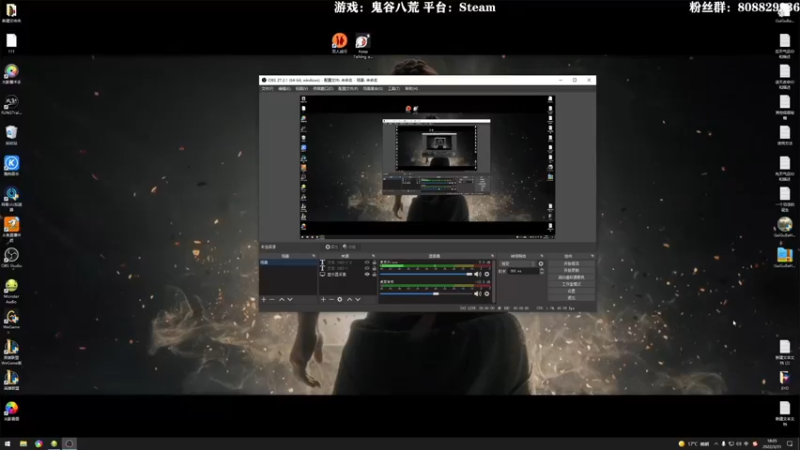Click Properties button above Scenes panel
This screenshot has height=450, width=800.
[x=332, y=247]
